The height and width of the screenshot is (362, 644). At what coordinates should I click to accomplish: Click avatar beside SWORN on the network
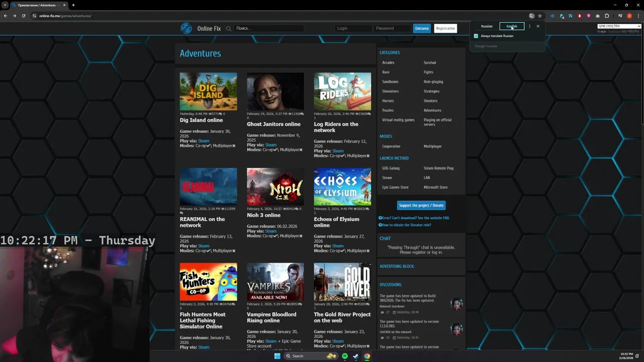(x=456, y=329)
